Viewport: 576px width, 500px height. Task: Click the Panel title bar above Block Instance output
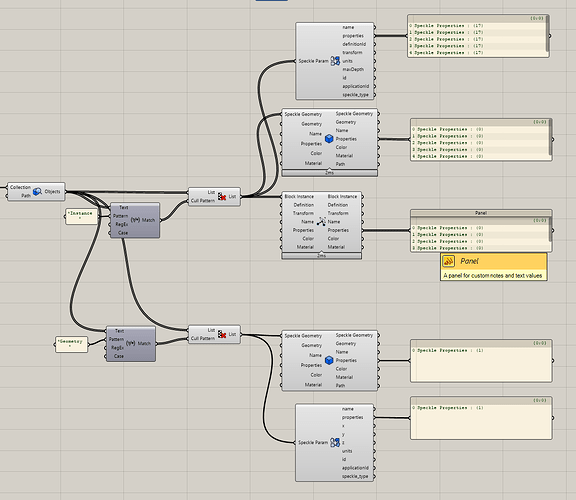481,213
